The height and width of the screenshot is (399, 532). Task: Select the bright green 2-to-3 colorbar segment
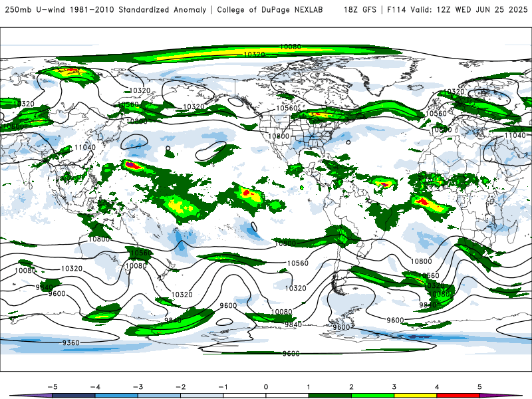[372, 396]
